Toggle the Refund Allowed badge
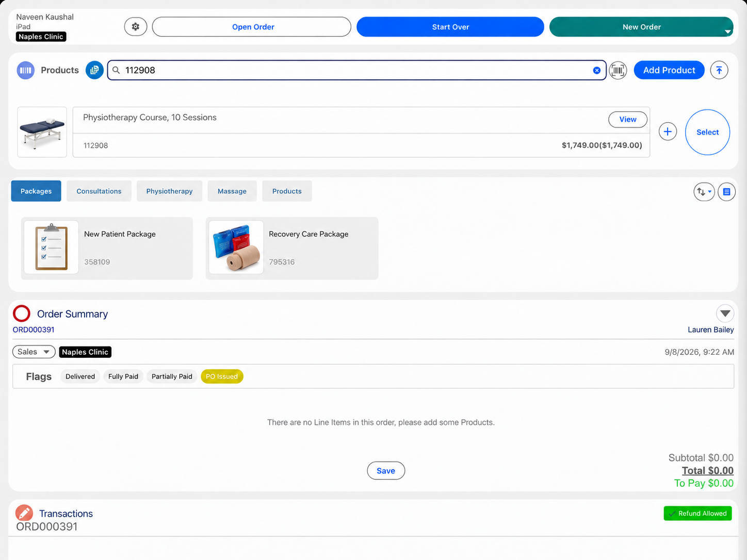The image size is (747, 560). 697,513
